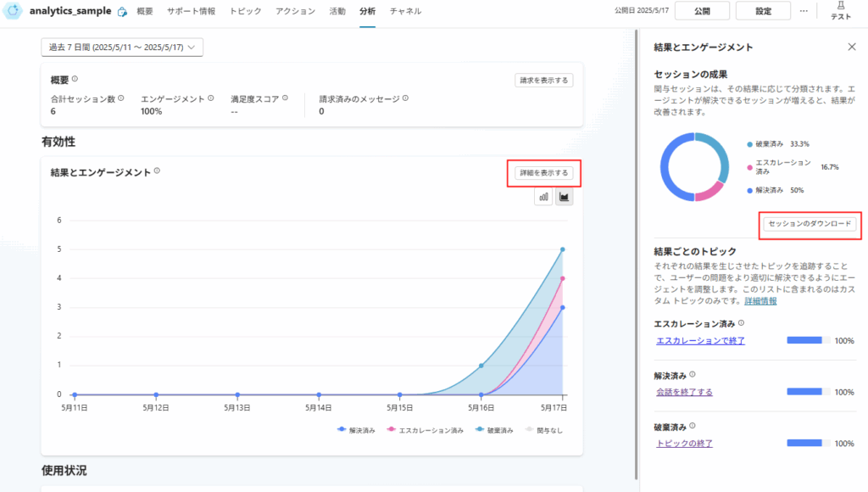Click the トピックの終了 100% progress bar

coord(808,444)
